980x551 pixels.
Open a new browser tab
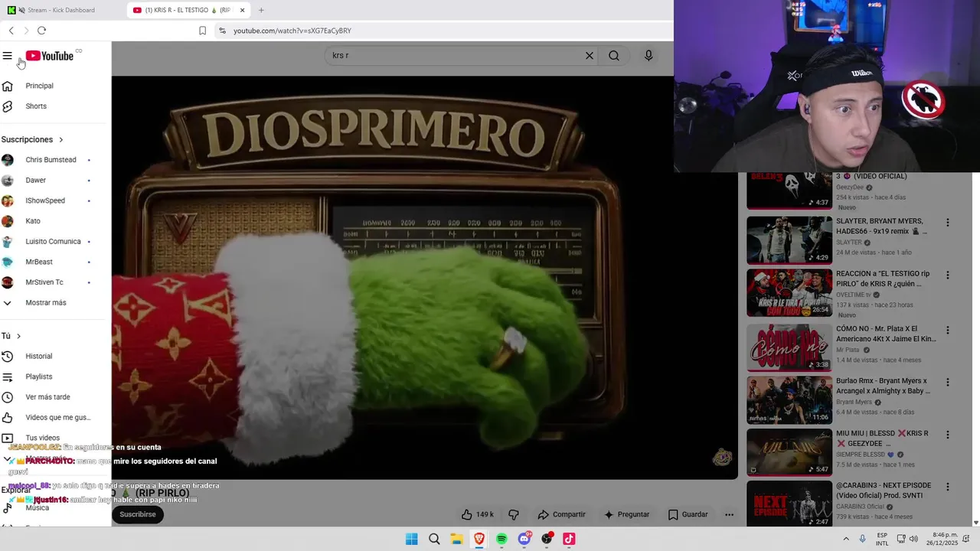click(x=261, y=10)
